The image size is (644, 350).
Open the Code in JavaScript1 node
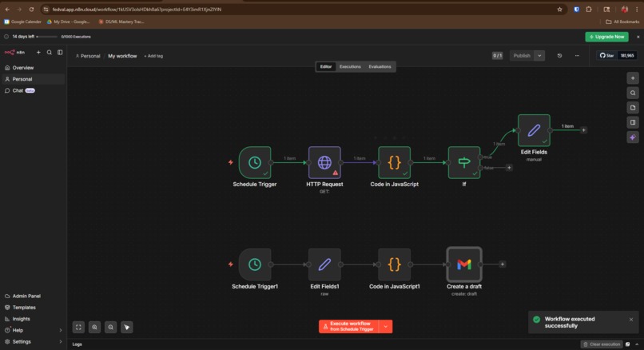pyautogui.click(x=394, y=264)
